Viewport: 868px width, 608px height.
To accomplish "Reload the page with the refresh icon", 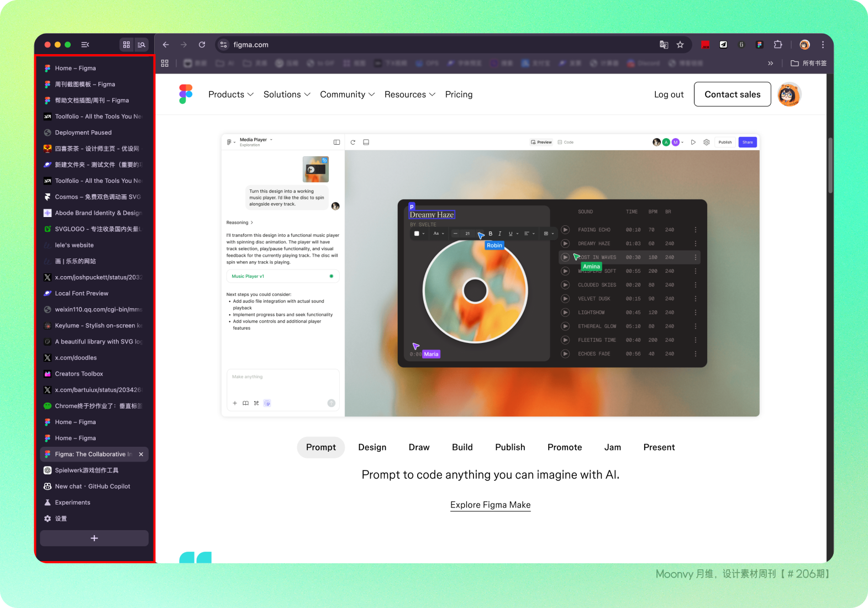I will coord(202,45).
